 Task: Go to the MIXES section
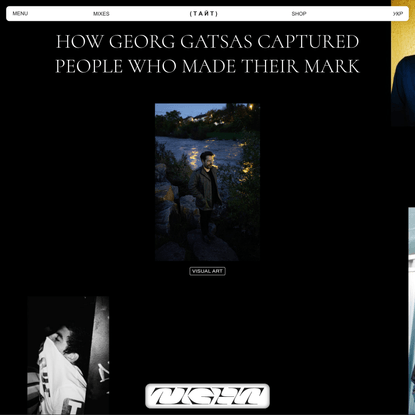pyautogui.click(x=101, y=14)
